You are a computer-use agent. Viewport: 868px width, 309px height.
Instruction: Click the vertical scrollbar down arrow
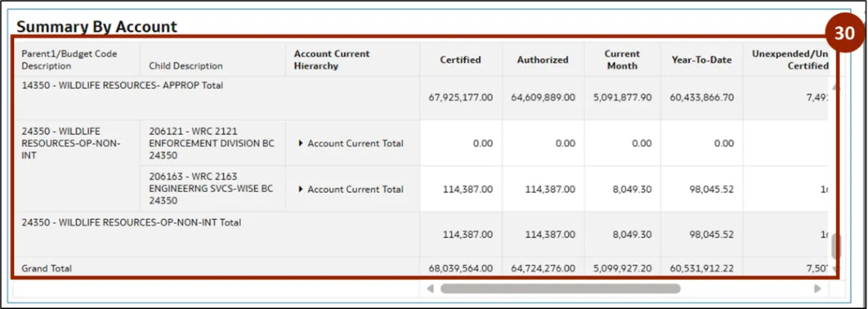[835, 269]
